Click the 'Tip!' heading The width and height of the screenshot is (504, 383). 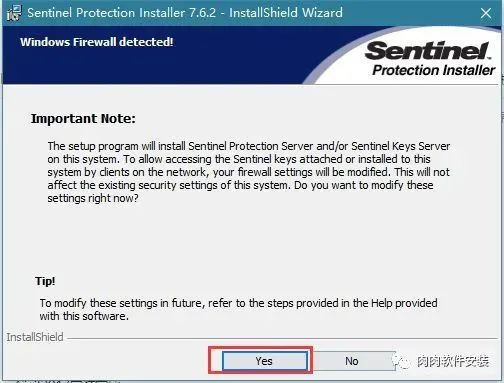(45, 281)
